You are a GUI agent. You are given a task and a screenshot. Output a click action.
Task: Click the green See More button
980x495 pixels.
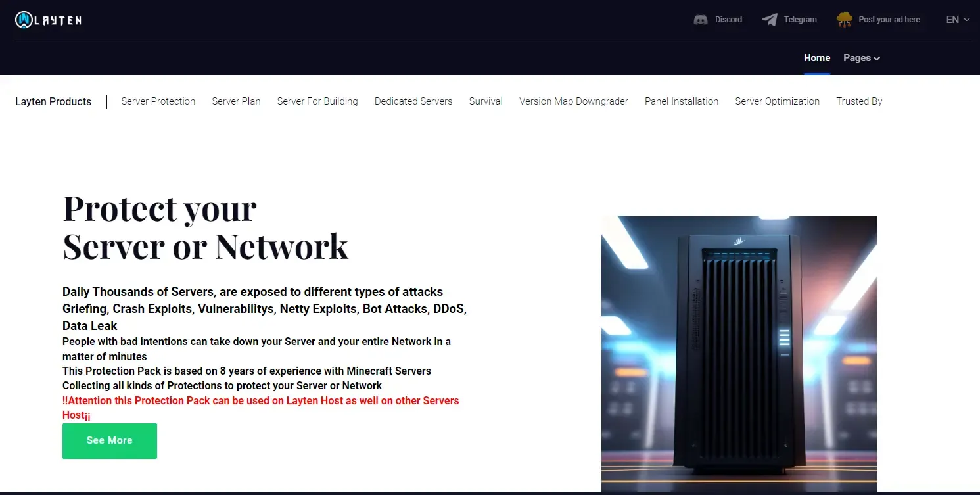click(110, 441)
